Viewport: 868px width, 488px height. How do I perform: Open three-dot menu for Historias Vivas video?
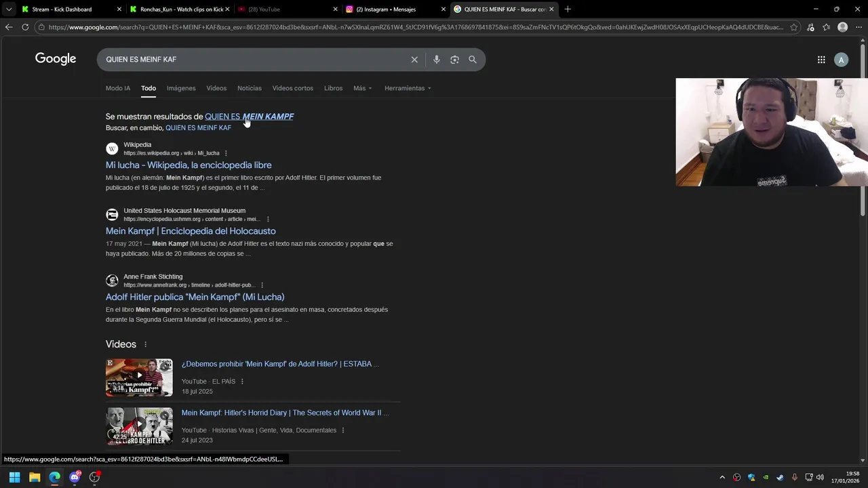click(x=342, y=430)
